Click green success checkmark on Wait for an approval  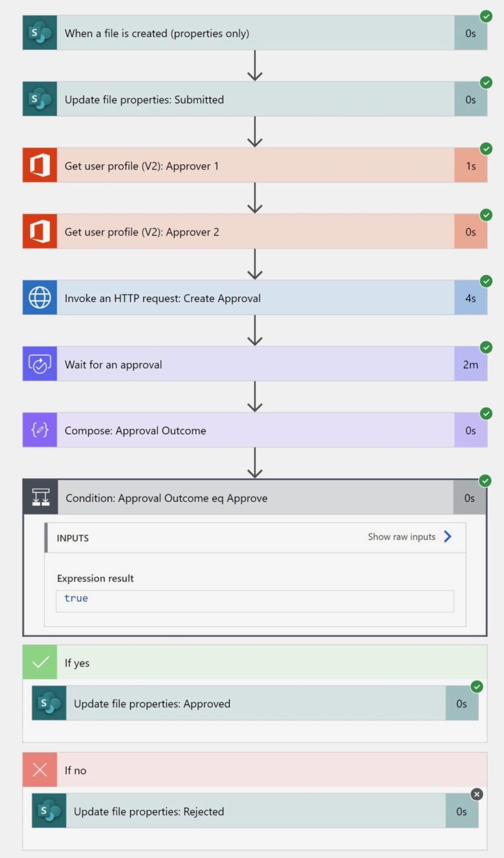(486, 347)
